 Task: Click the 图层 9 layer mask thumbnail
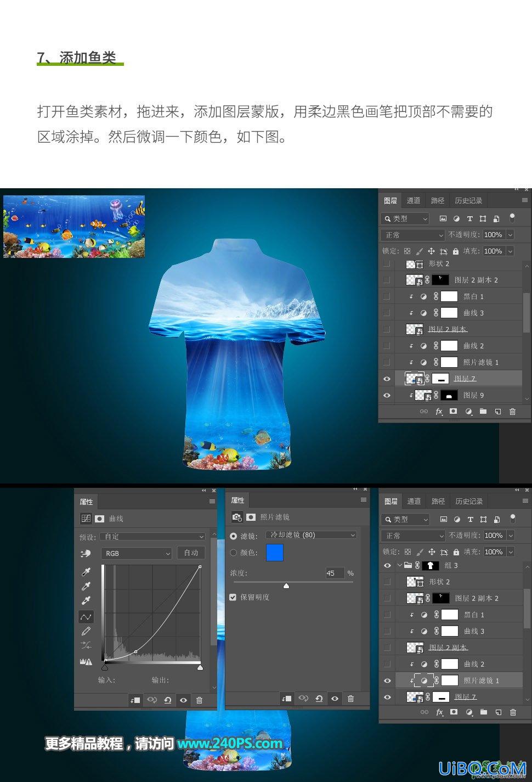449,395
